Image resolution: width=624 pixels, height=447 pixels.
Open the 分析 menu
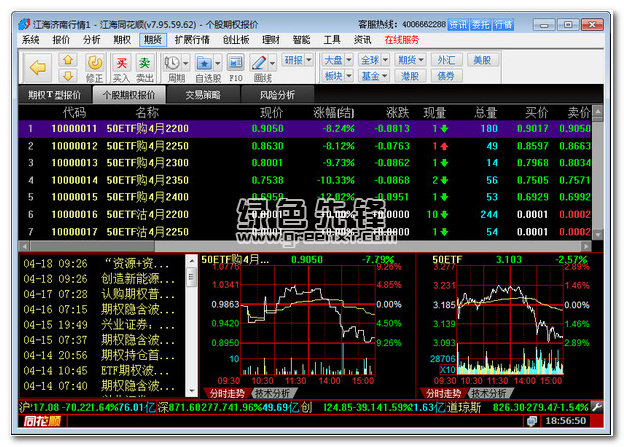coord(92,40)
